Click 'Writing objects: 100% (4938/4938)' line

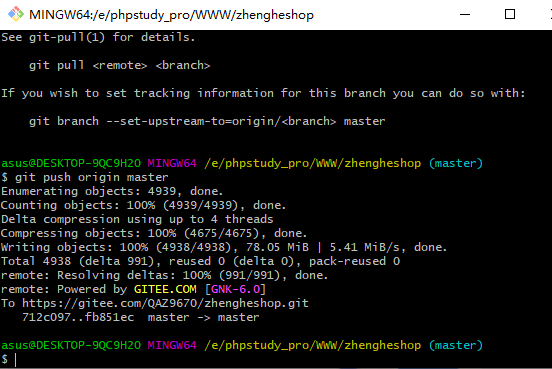tap(224, 247)
